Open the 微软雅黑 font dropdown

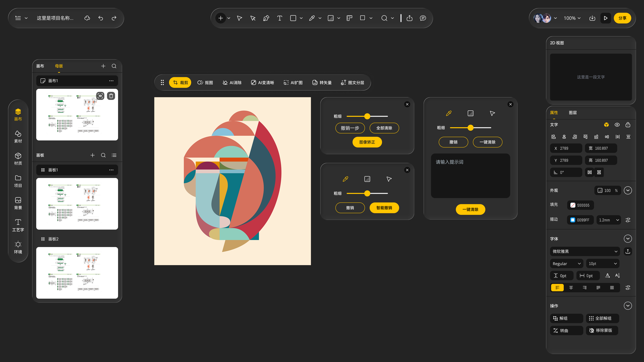[x=585, y=251]
